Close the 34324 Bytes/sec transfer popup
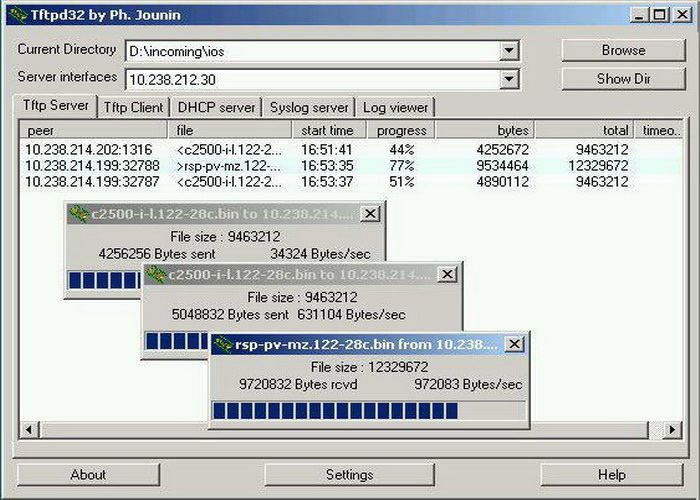The width and height of the screenshot is (700, 500). [369, 214]
